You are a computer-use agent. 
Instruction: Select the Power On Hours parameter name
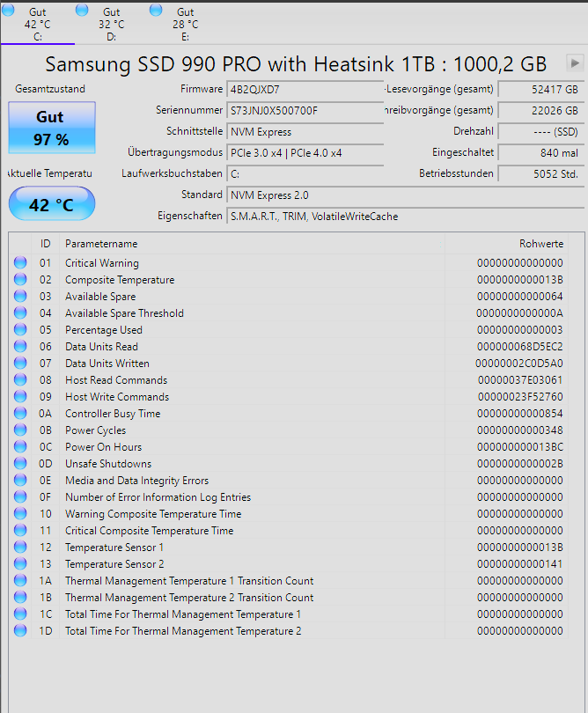point(103,447)
